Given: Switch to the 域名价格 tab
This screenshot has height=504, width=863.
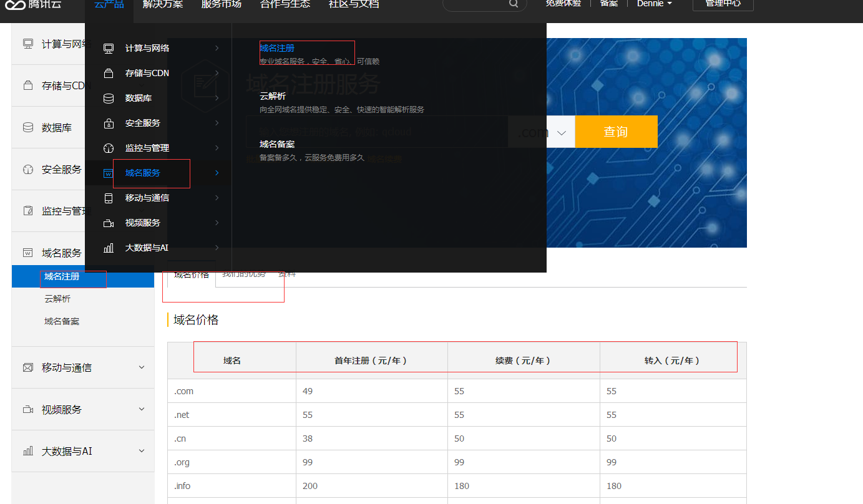Looking at the screenshot, I should tap(192, 274).
